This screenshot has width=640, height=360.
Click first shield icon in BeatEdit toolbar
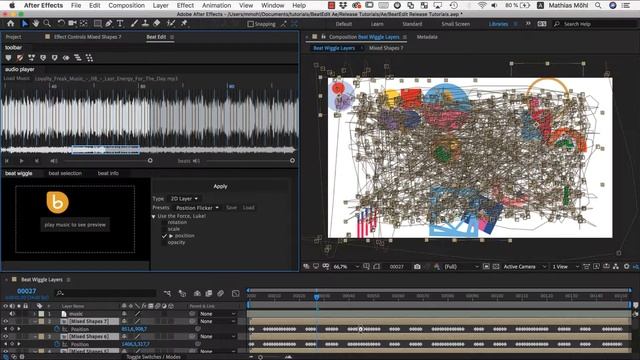[8, 58]
